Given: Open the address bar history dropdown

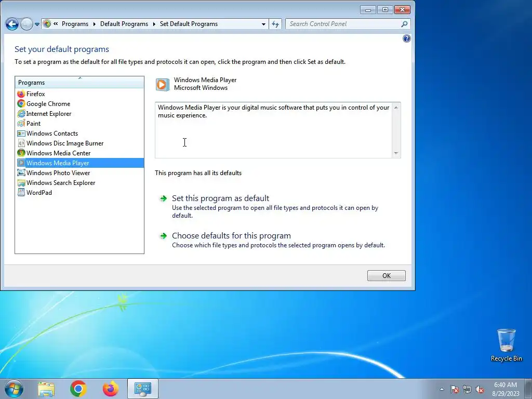Looking at the screenshot, I should tap(263, 24).
